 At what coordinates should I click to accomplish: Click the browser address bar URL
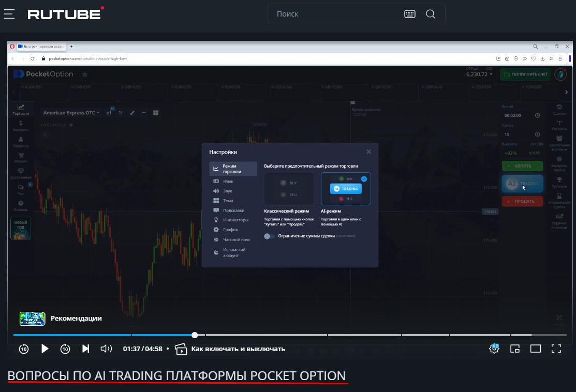(x=88, y=59)
